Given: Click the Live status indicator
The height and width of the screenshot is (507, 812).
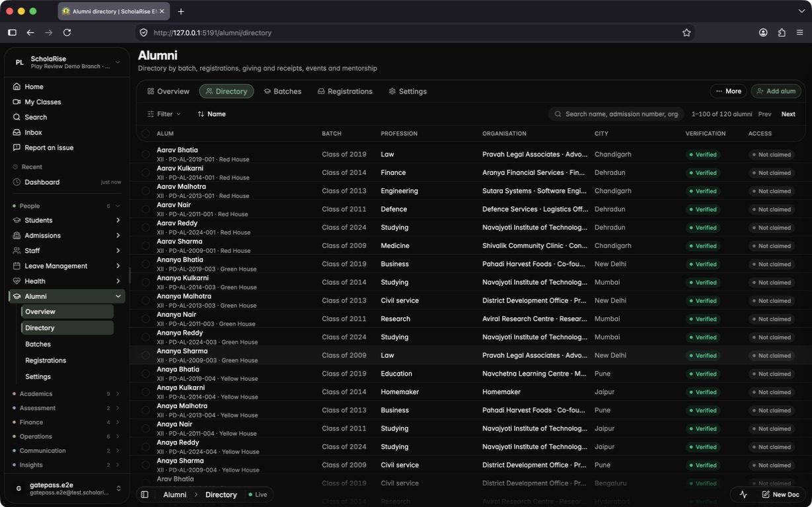Looking at the screenshot, I should tap(258, 494).
